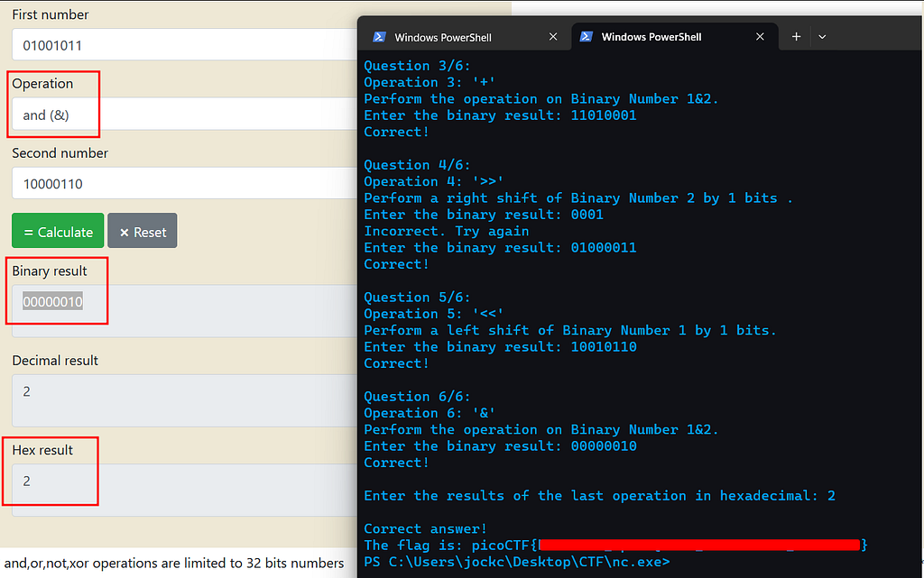Click the Binary result output box

tap(184, 311)
